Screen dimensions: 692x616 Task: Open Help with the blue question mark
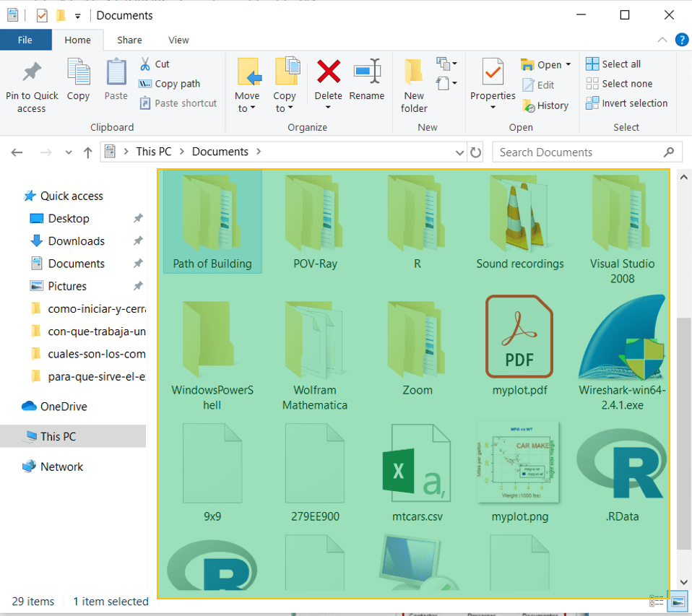(681, 40)
